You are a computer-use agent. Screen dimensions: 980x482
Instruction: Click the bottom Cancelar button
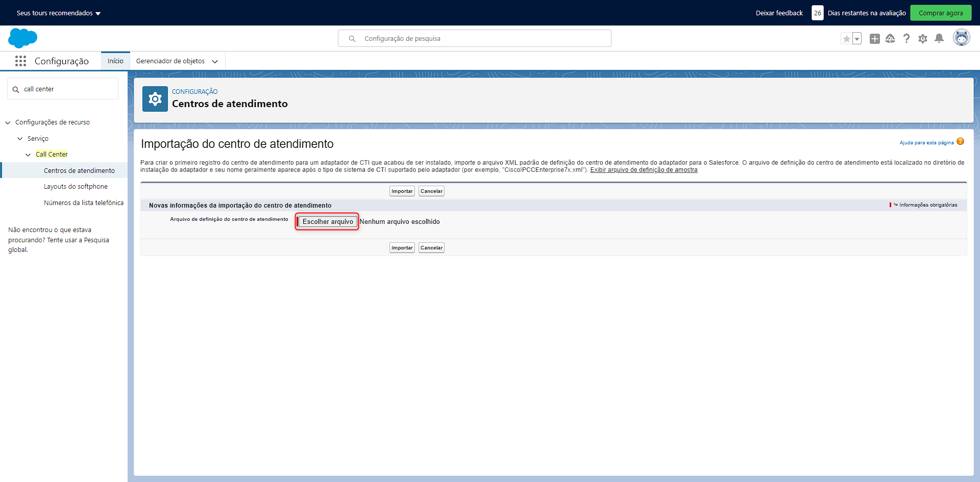431,248
